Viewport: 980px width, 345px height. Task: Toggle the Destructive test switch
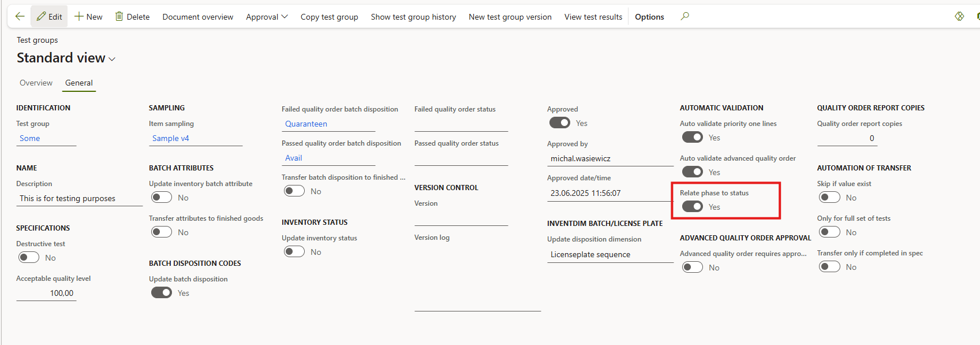[29, 258]
